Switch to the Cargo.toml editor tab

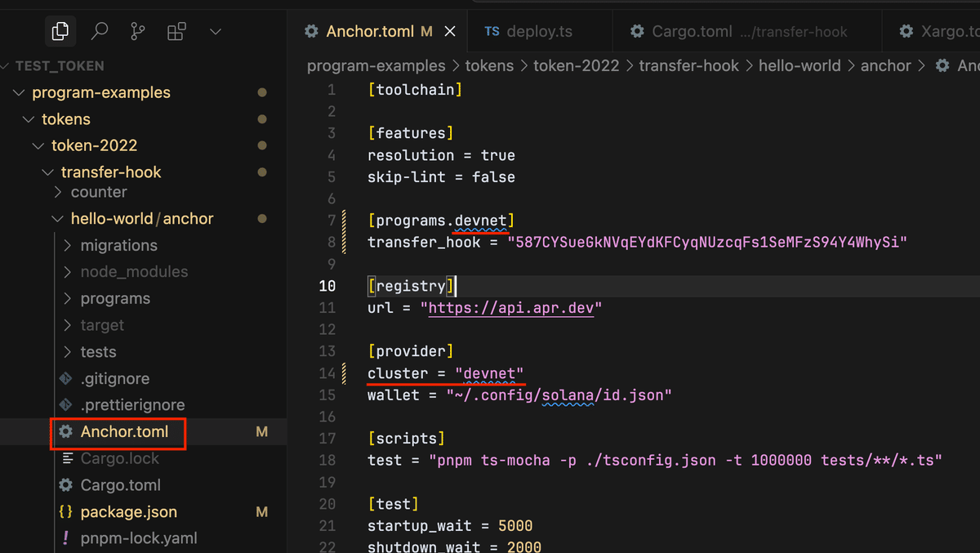pos(692,32)
